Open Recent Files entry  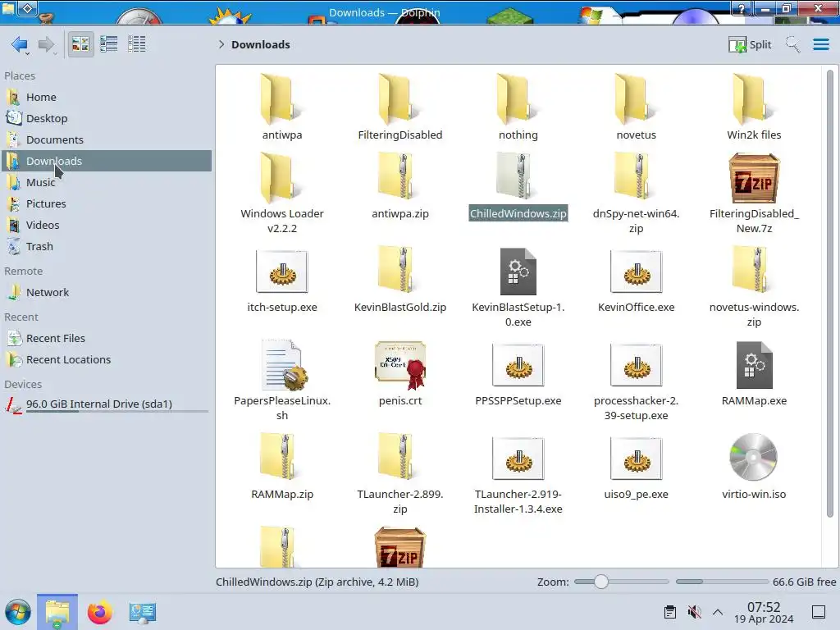coord(107,339)
